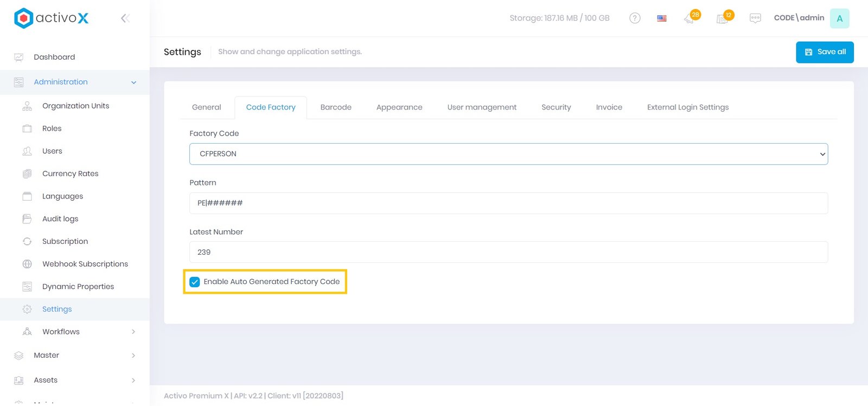The width and height of the screenshot is (868, 406).
Task: Open notifications with badge 28
Action: (690, 18)
